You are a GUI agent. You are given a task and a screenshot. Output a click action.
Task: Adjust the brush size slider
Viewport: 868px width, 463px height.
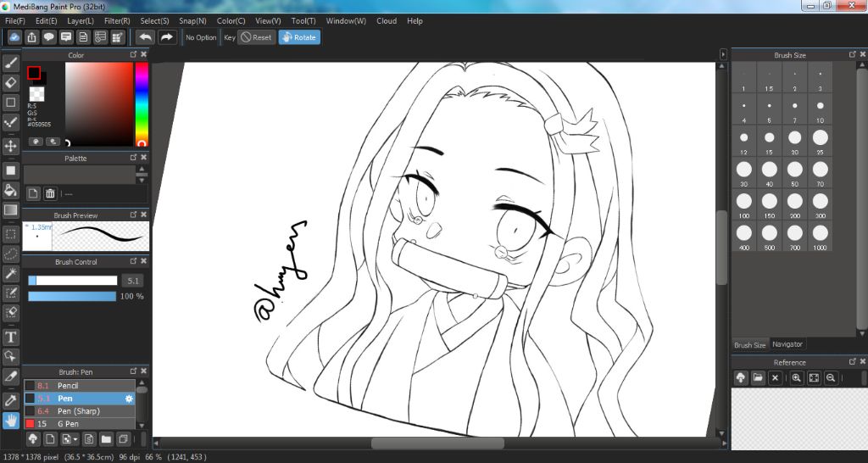click(73, 280)
